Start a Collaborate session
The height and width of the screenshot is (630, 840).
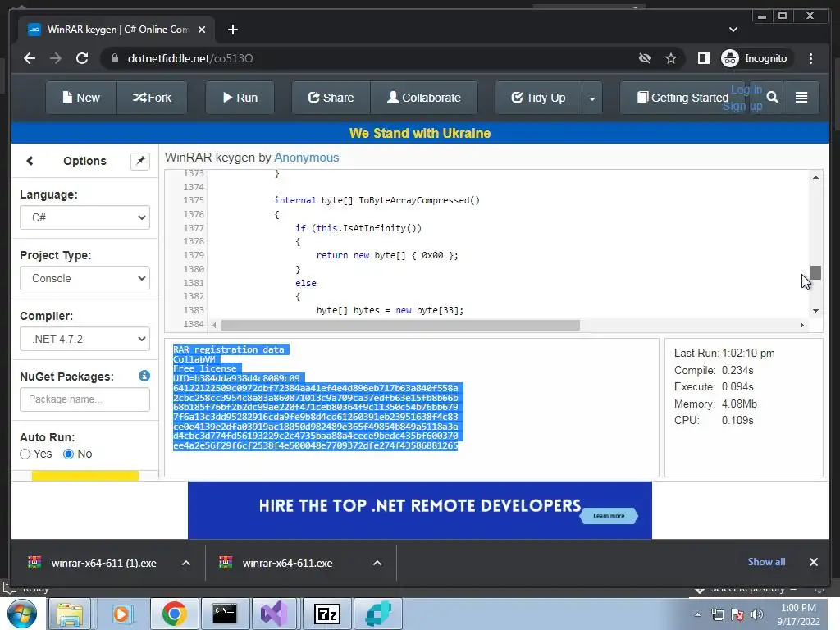tap(424, 98)
